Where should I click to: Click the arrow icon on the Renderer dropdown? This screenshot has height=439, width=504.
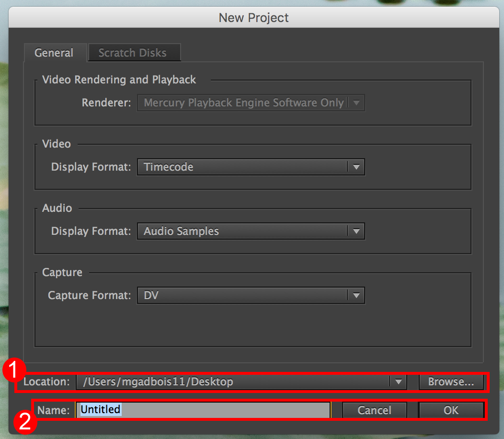click(x=356, y=103)
